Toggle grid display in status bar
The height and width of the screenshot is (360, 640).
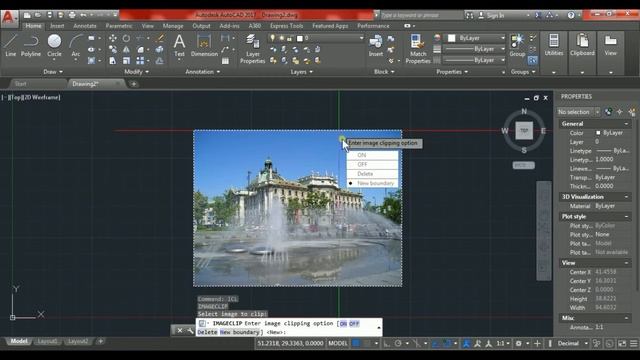click(356, 344)
